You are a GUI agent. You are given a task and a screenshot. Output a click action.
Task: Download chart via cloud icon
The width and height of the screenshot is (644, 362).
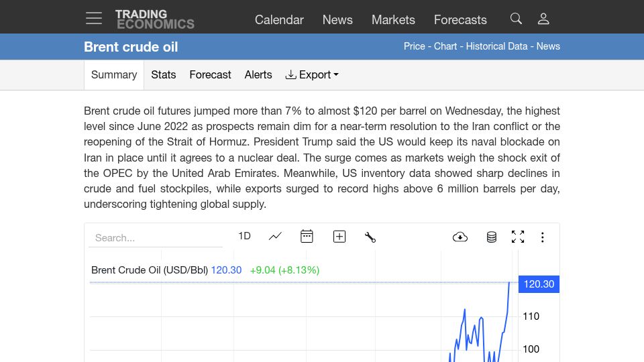click(x=460, y=237)
